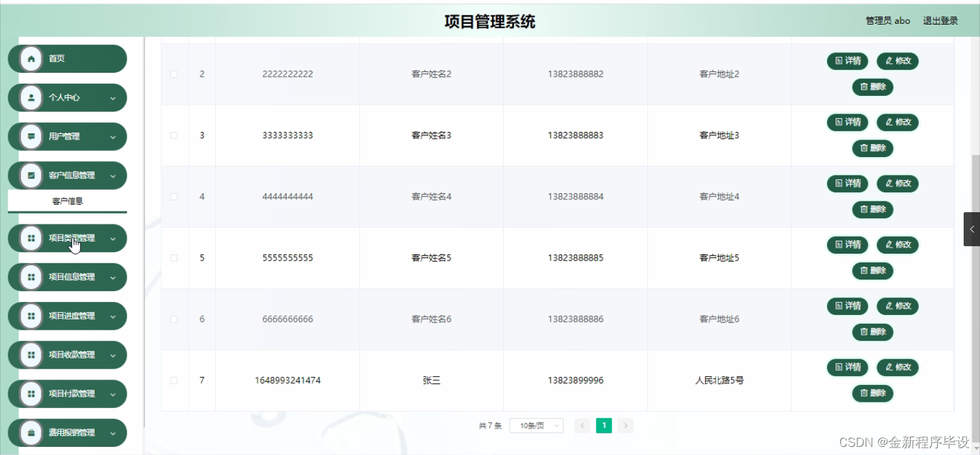Image resolution: width=980 pixels, height=455 pixels.
Task: Click page number 1 in pagination
Action: [604, 425]
